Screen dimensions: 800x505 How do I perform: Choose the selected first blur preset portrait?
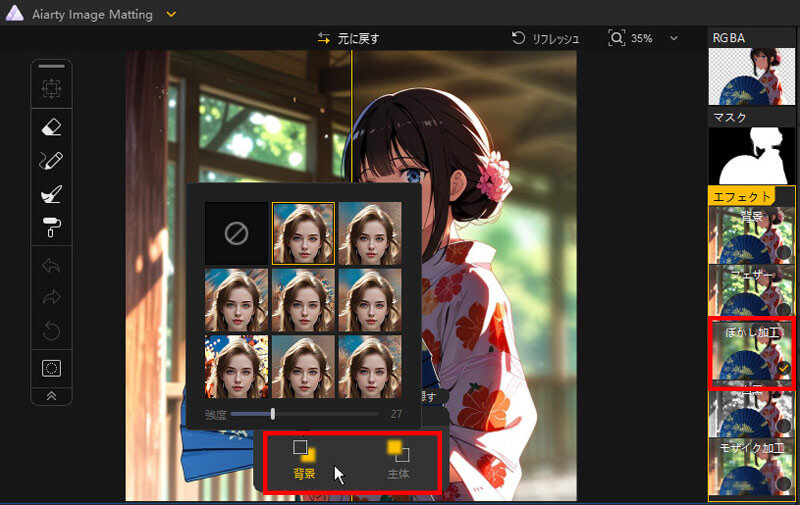(x=303, y=234)
